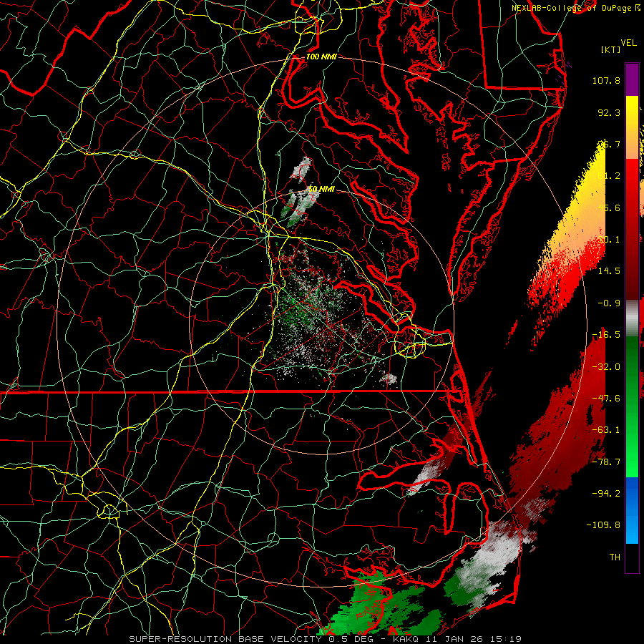Select the -0.9 value on velocity scale

(x=609, y=303)
